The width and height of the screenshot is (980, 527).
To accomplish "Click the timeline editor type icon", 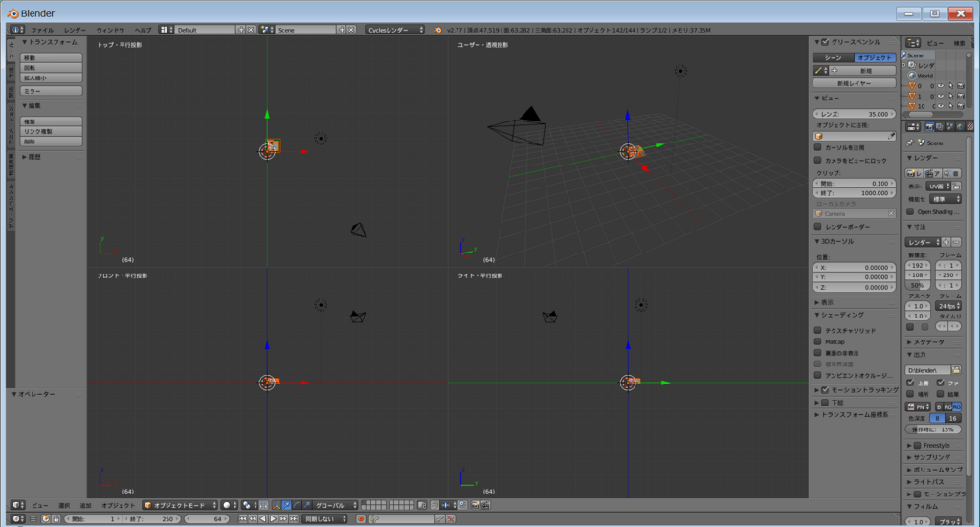I will (17, 519).
